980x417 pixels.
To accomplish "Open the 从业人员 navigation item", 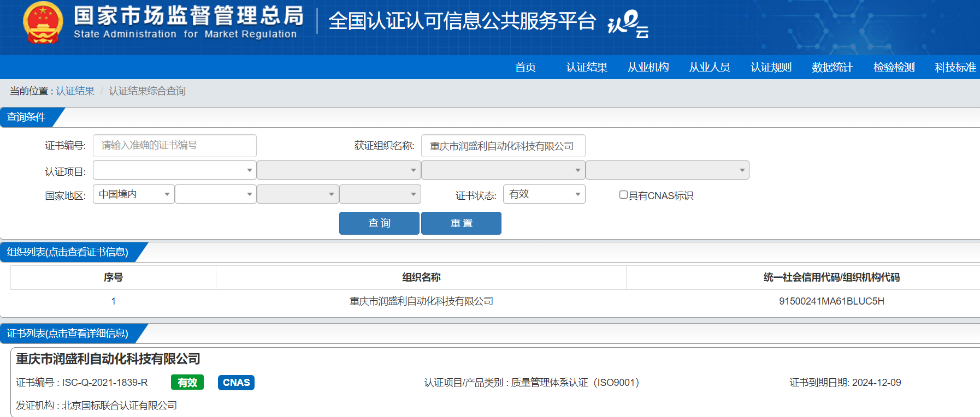I will tap(710, 67).
